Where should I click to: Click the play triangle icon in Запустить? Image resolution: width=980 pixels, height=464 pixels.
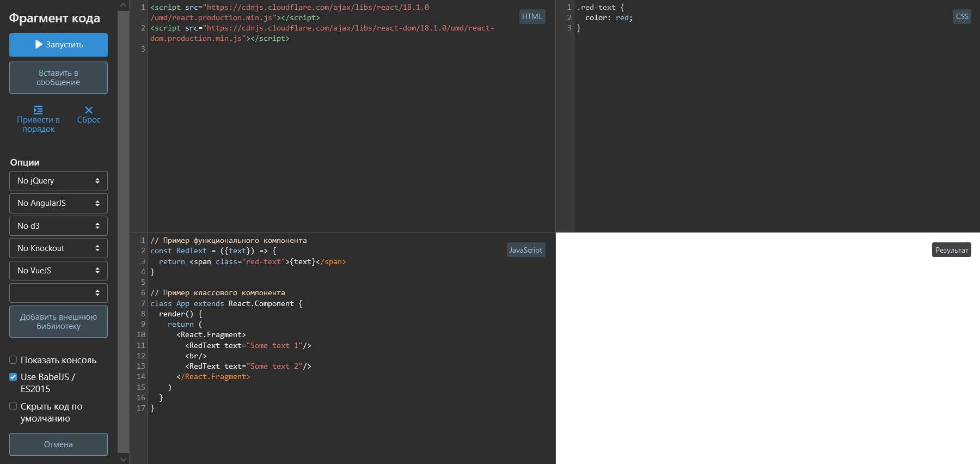[x=39, y=45]
